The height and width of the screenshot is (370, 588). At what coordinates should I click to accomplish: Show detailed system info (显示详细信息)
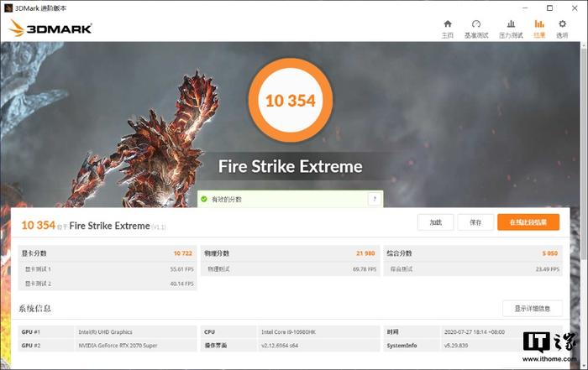point(533,309)
